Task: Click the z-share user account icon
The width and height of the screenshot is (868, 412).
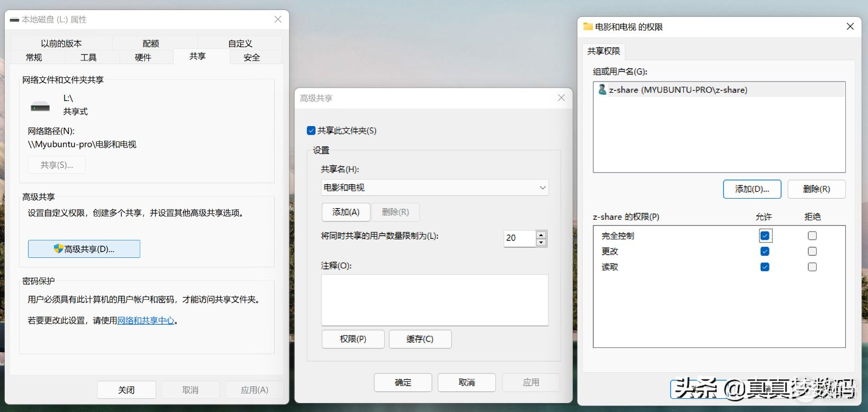Action: click(x=602, y=89)
